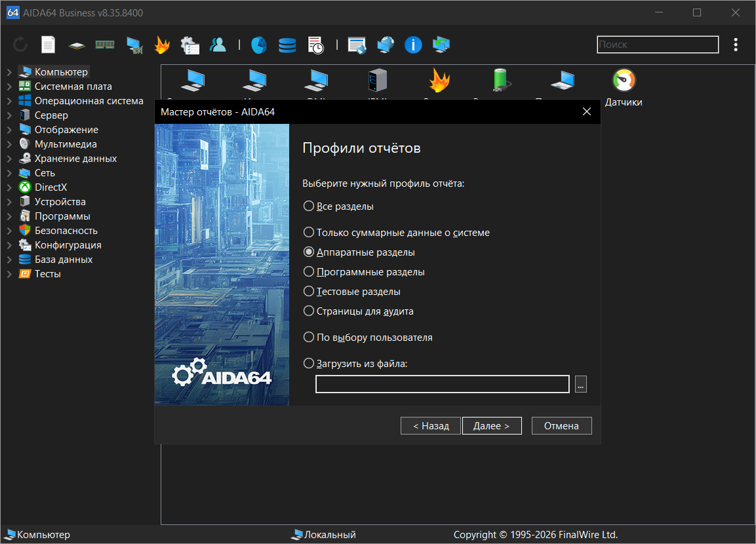Open the gear with checklist toolbar icon

[190, 45]
